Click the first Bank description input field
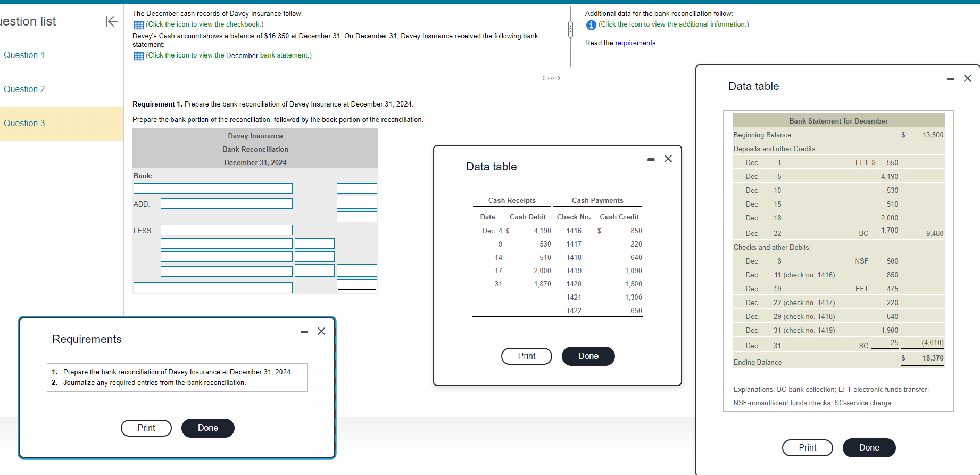The width and height of the screenshot is (980, 475). click(x=213, y=189)
